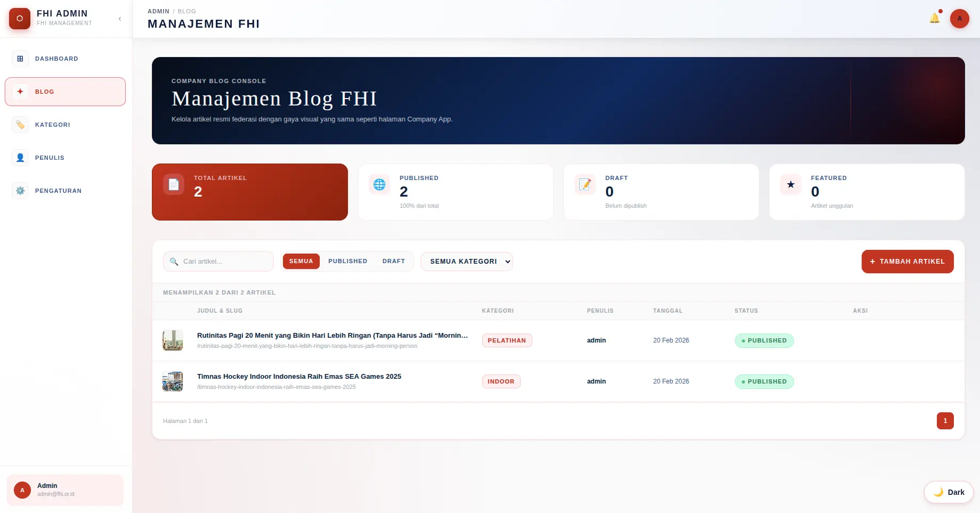Select the Semua filter option
The image size is (980, 513).
pos(301,261)
